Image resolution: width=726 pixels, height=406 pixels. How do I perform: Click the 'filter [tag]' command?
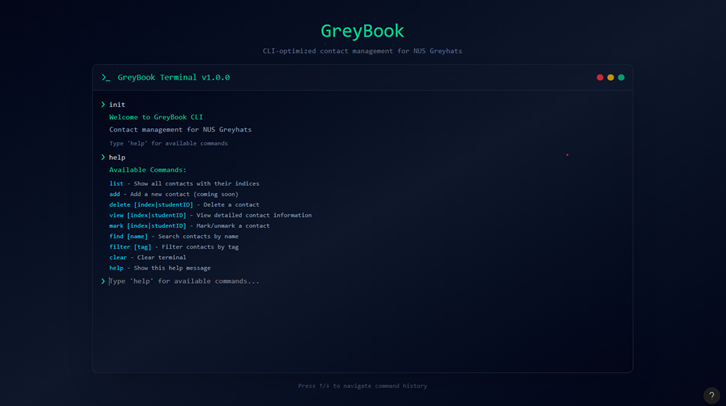[130, 246]
